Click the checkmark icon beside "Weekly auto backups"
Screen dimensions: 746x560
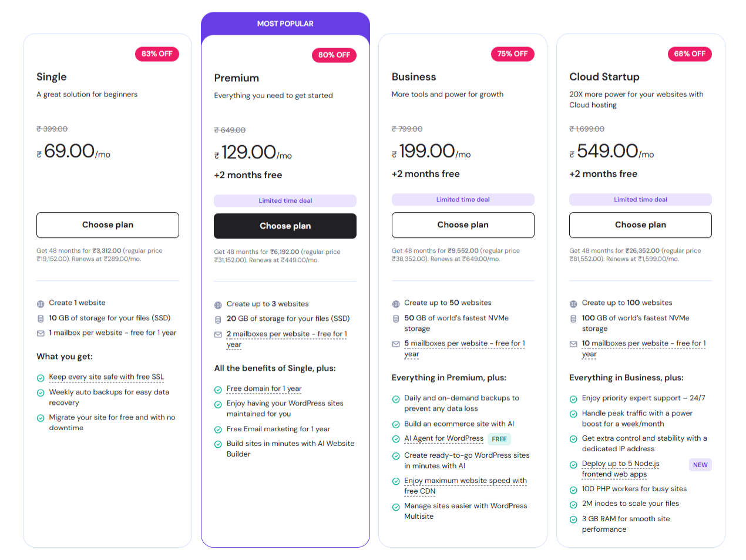(x=41, y=393)
